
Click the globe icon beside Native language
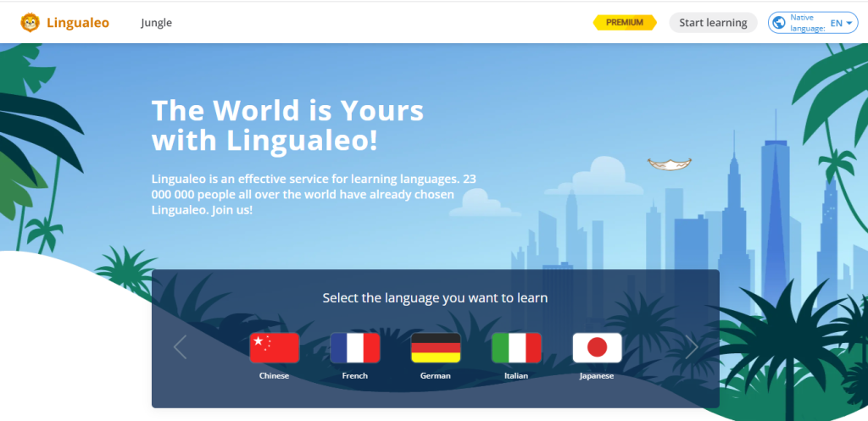point(779,23)
